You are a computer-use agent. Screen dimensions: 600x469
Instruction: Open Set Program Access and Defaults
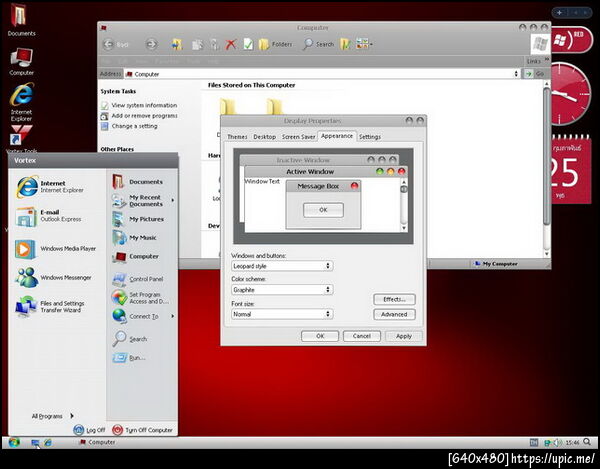click(x=140, y=298)
